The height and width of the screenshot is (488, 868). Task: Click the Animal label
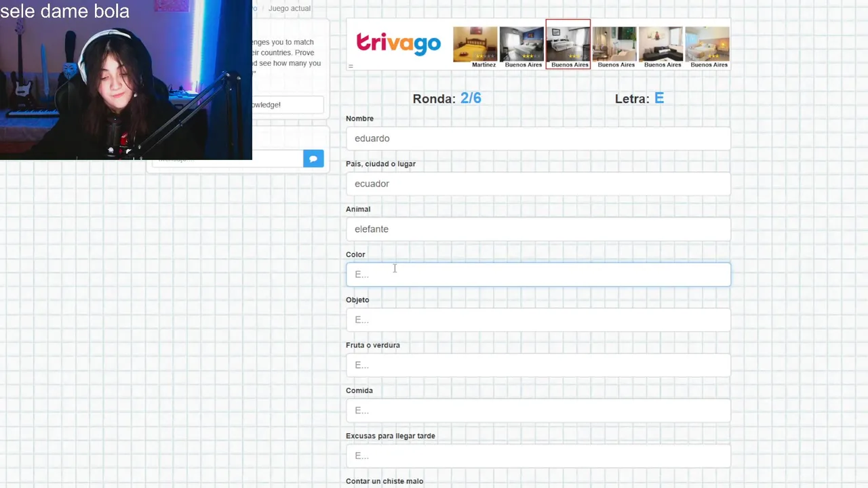pos(358,209)
